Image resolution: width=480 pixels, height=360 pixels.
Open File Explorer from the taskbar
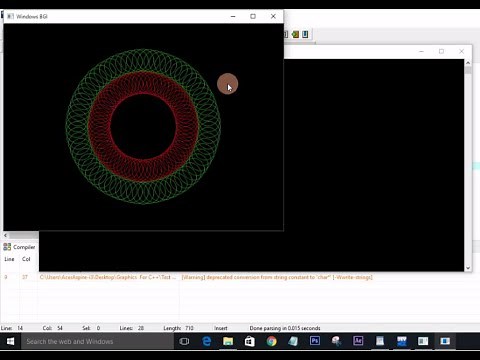pyautogui.click(x=228, y=341)
